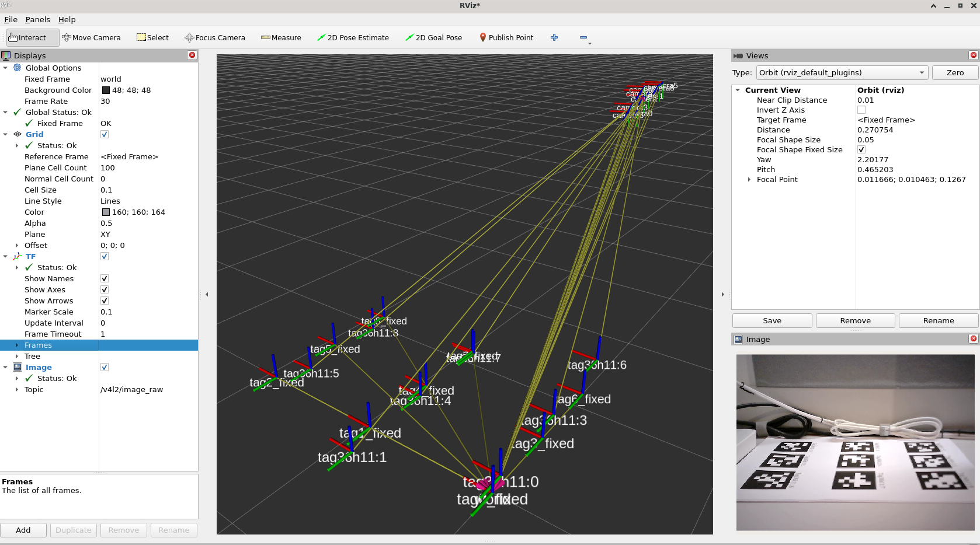Select the Publish Point tool
This screenshot has width=980, height=545.
coord(506,37)
